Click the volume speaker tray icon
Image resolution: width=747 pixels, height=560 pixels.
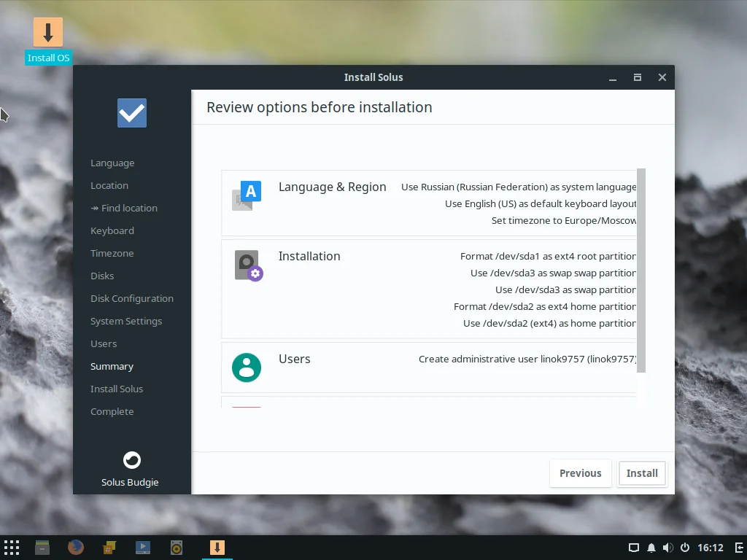(667, 548)
